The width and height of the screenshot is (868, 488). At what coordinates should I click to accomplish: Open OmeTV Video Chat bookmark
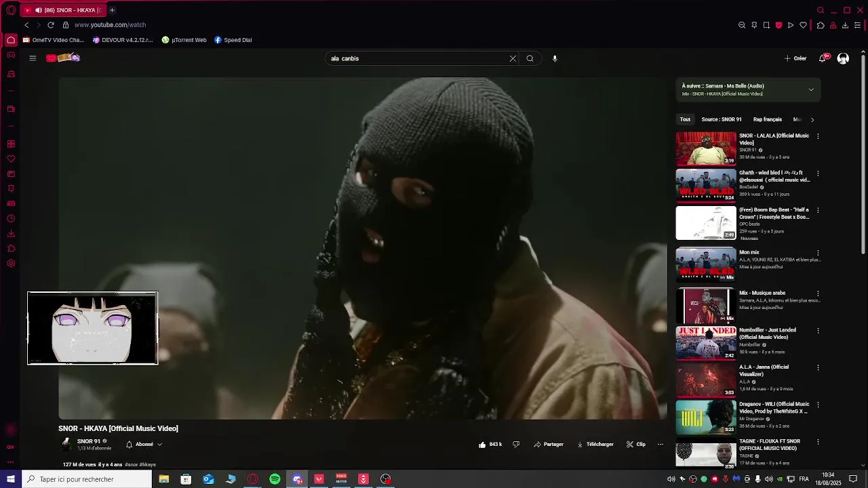coord(54,40)
